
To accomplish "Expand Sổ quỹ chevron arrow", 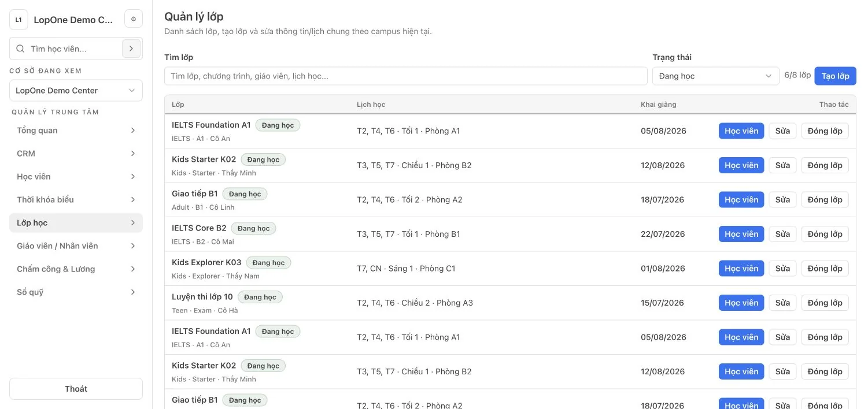I will click(x=133, y=292).
